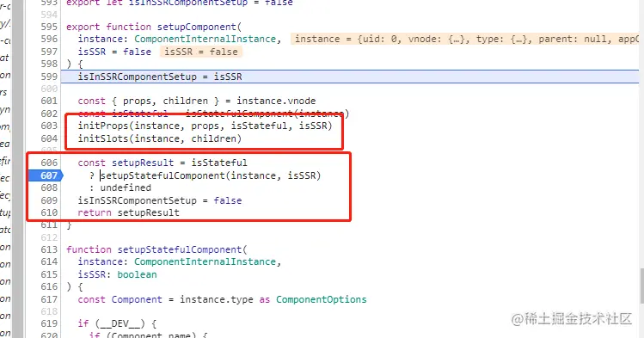
Task: Click 'if (__DEV__) {' on line 619
Action: click(x=117, y=323)
